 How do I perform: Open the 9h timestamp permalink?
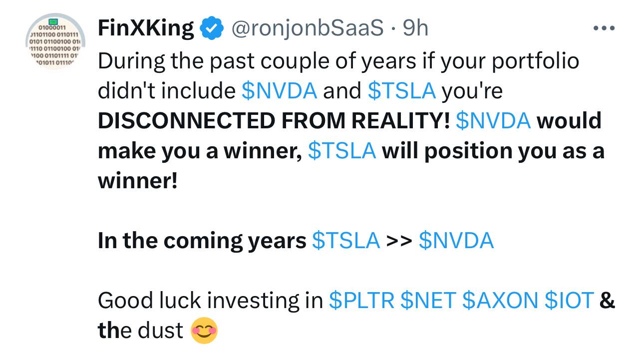(x=416, y=28)
